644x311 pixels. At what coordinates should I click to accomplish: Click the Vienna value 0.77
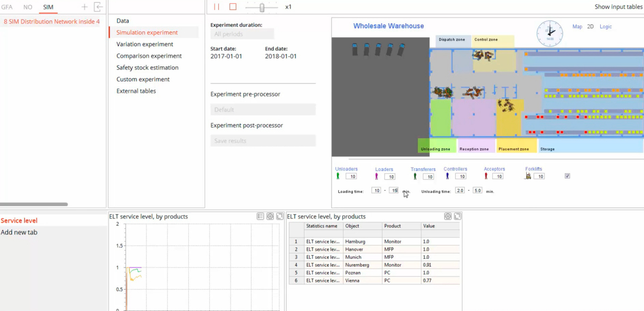(x=440, y=280)
